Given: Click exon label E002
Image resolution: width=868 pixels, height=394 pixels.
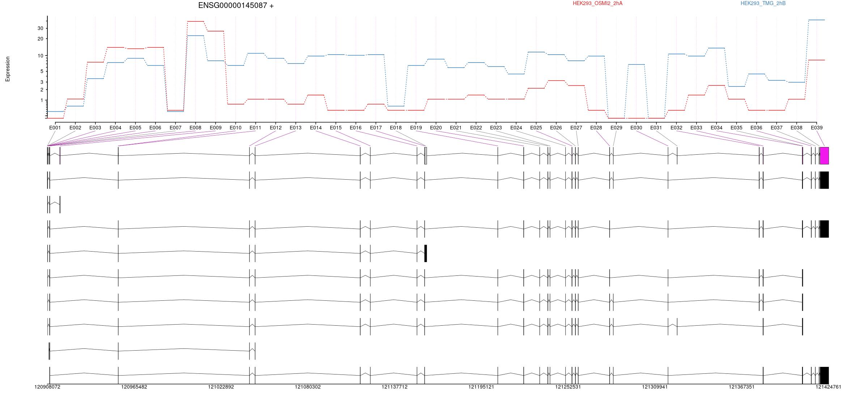Looking at the screenshot, I should pos(75,128).
